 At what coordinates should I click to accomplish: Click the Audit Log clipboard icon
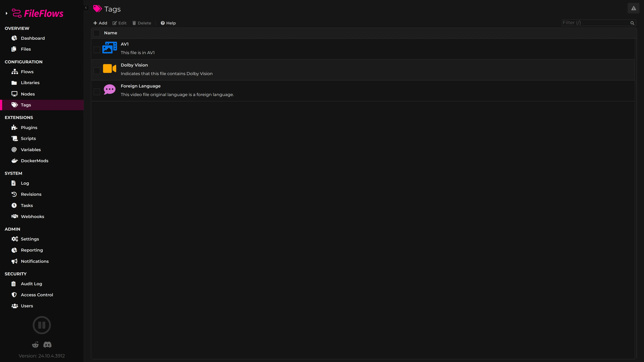[14, 284]
